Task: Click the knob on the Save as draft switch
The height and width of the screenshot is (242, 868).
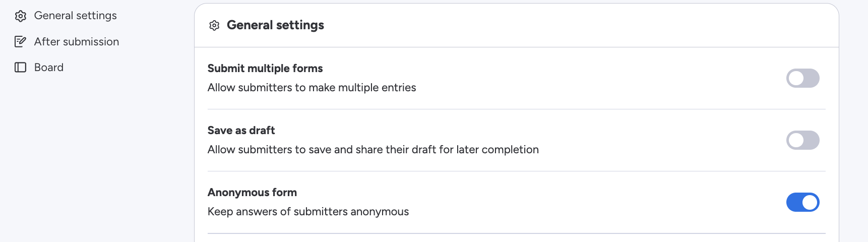Action: tap(796, 140)
